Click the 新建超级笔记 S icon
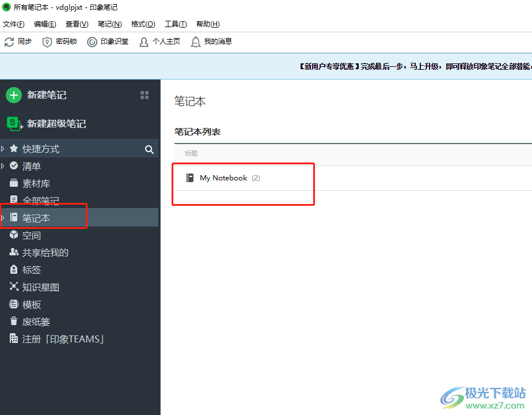The height and width of the screenshot is (415, 532). click(14, 123)
